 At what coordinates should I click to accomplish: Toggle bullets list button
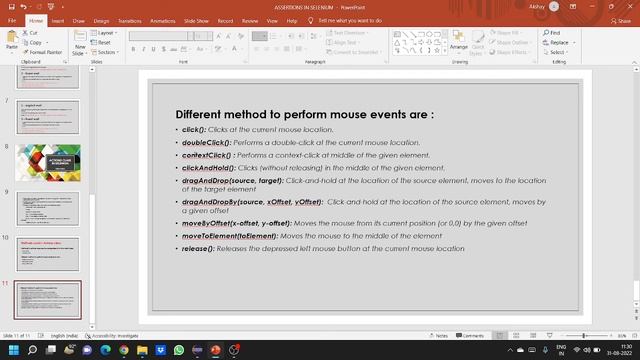[x=260, y=36]
